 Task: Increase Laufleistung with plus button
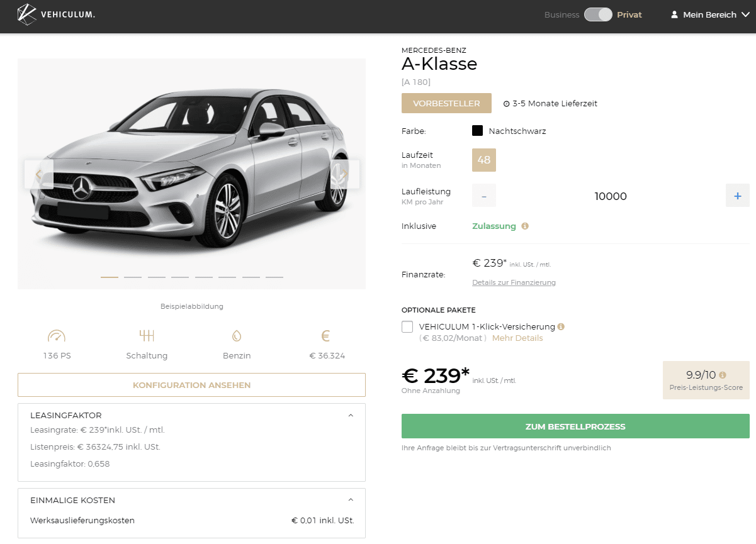pyautogui.click(x=738, y=196)
